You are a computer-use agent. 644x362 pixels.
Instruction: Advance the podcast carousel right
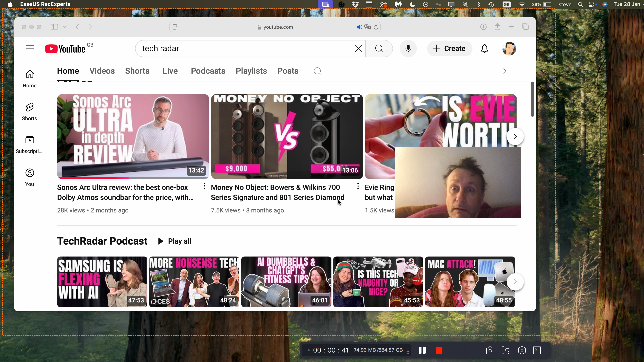tap(515, 282)
